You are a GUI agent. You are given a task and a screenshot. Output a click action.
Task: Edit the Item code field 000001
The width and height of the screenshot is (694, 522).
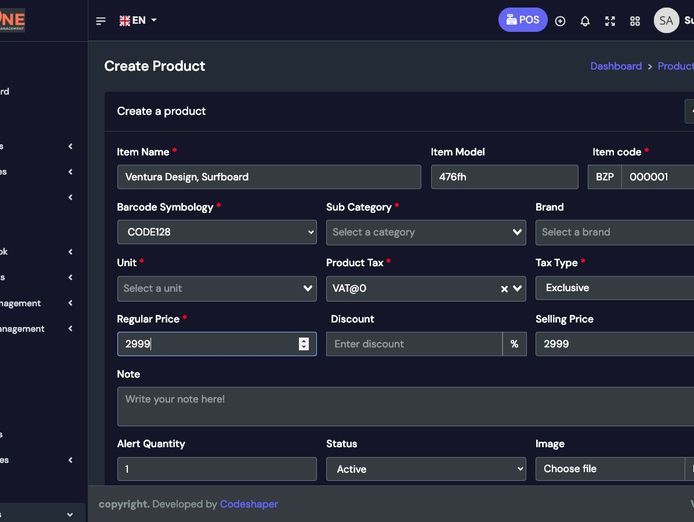[x=657, y=177]
